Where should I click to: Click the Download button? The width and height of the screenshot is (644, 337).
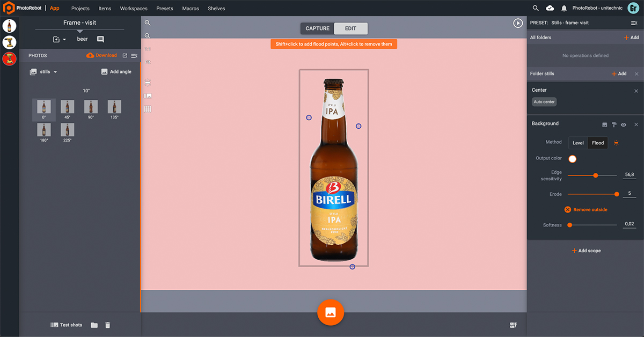101,55
